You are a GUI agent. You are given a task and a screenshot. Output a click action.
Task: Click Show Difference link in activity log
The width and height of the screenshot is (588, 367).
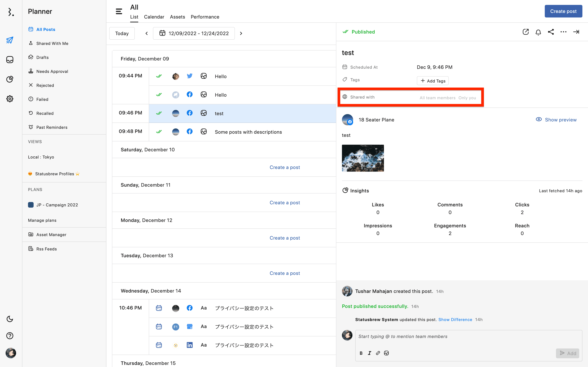(x=455, y=320)
